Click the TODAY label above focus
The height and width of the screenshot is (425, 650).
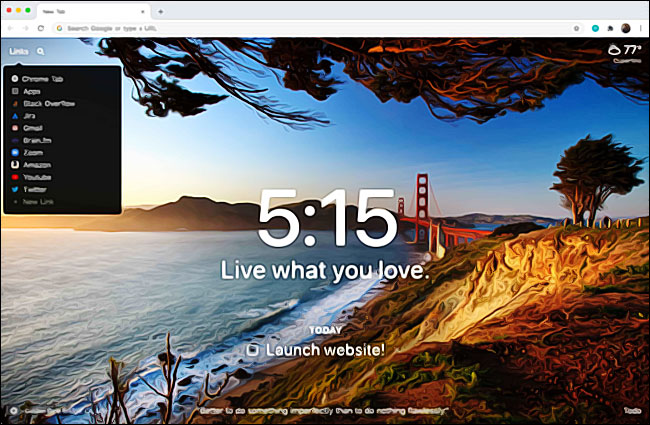coord(325,330)
